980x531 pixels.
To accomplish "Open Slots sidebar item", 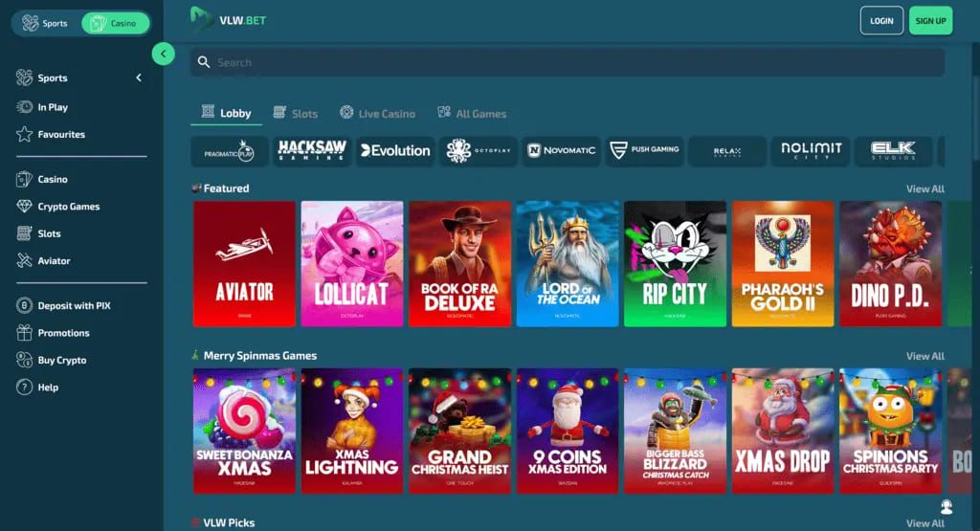I will [38, 233].
